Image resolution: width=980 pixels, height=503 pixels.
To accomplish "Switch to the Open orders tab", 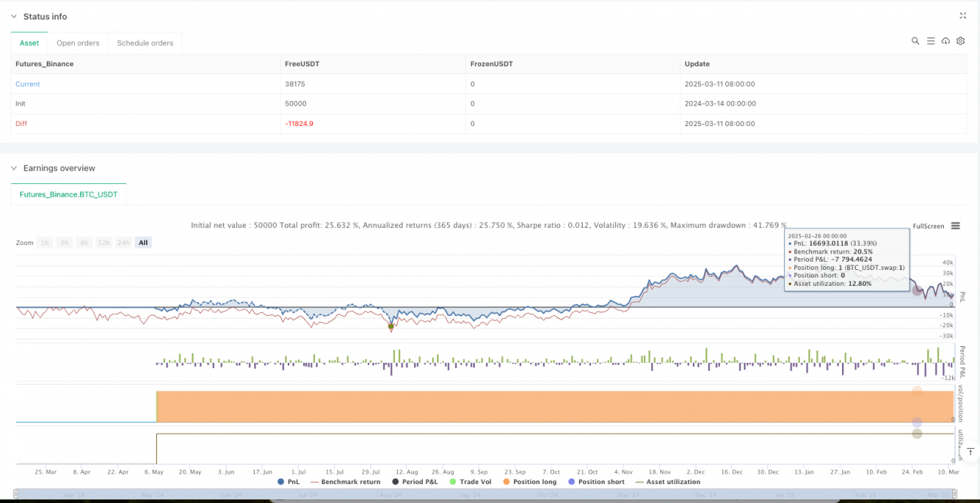I will click(78, 43).
